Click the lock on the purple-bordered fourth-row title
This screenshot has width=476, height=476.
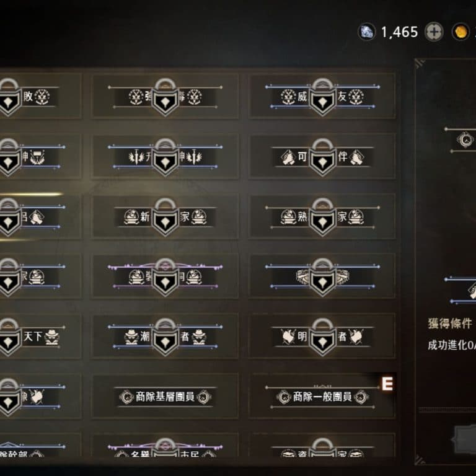pos(165,277)
